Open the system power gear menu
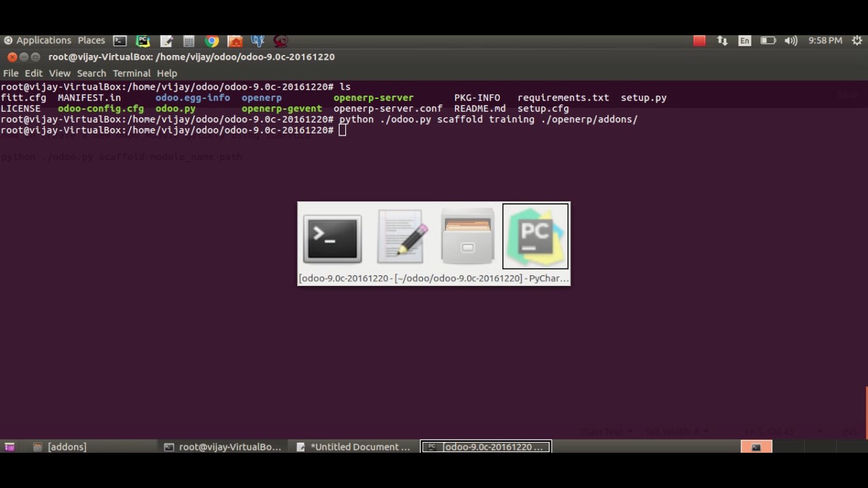868x488 pixels. [x=856, y=41]
